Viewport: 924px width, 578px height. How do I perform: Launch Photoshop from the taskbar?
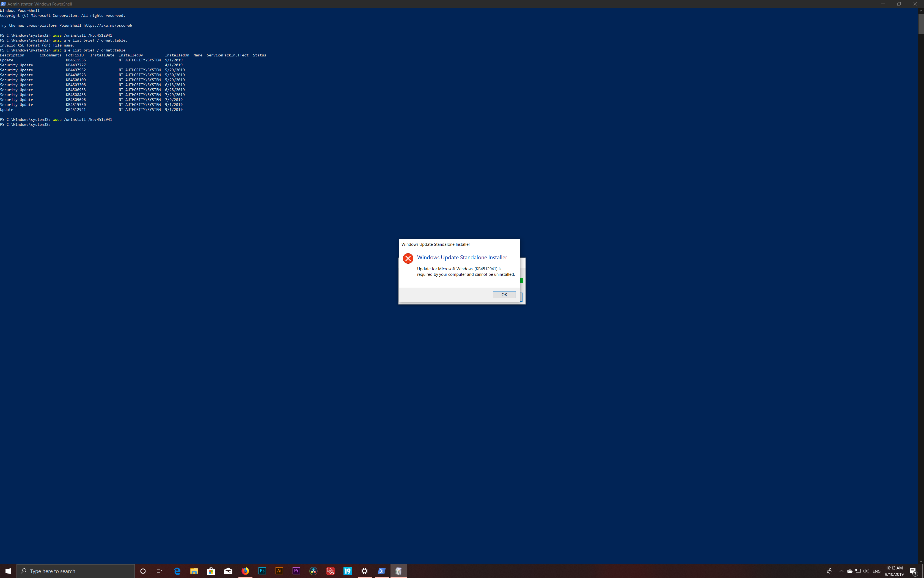[x=262, y=571]
